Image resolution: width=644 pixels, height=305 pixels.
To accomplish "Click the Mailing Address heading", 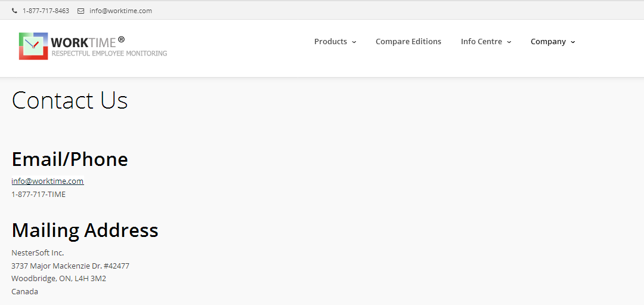I will click(x=85, y=230).
